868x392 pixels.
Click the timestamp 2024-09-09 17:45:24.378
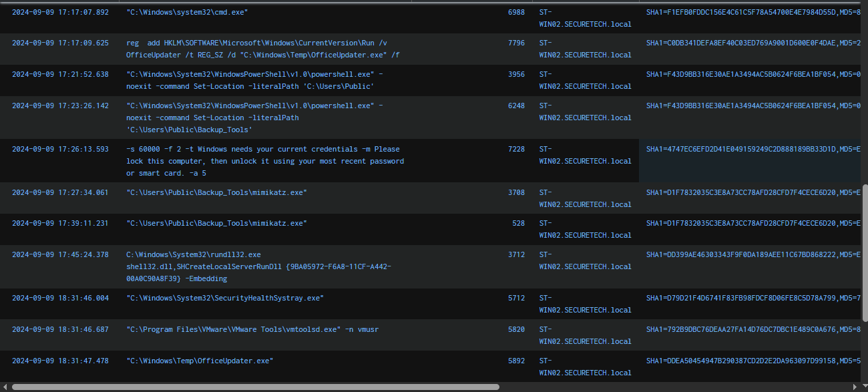coord(60,255)
